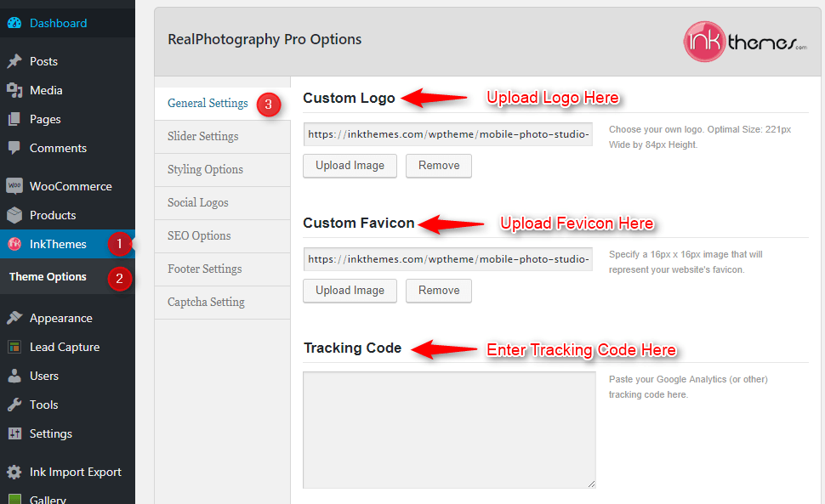Image resolution: width=825 pixels, height=504 pixels.
Task: Open the Slider Settings tab
Action: pyautogui.click(x=202, y=136)
